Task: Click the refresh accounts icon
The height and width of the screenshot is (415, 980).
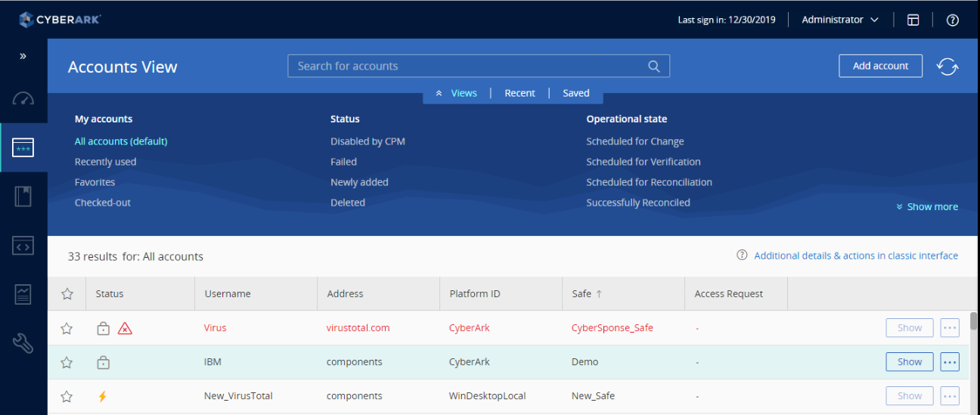Action: point(947,67)
